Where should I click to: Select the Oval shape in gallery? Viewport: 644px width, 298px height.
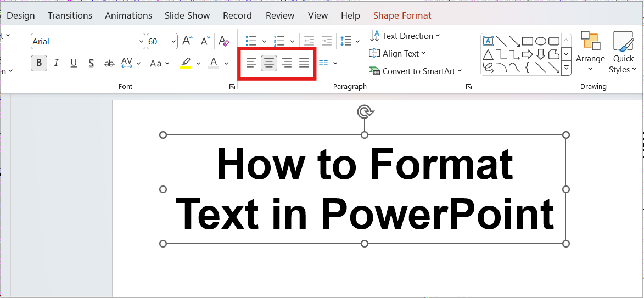(540, 41)
